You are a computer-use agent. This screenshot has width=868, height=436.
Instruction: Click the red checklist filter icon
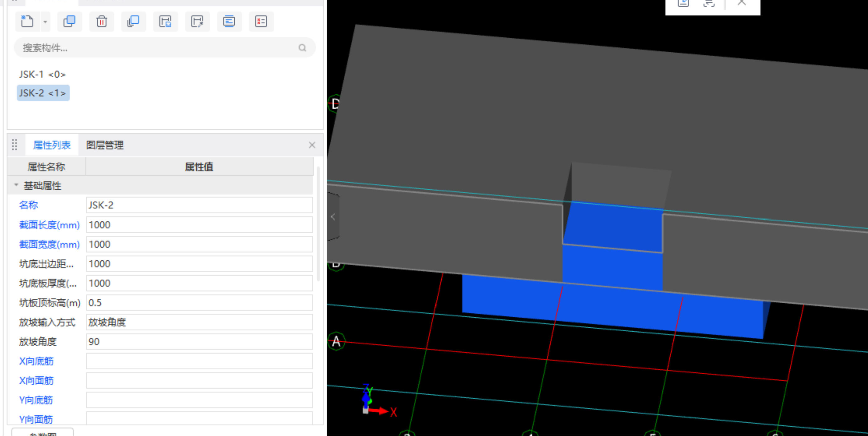tap(261, 21)
